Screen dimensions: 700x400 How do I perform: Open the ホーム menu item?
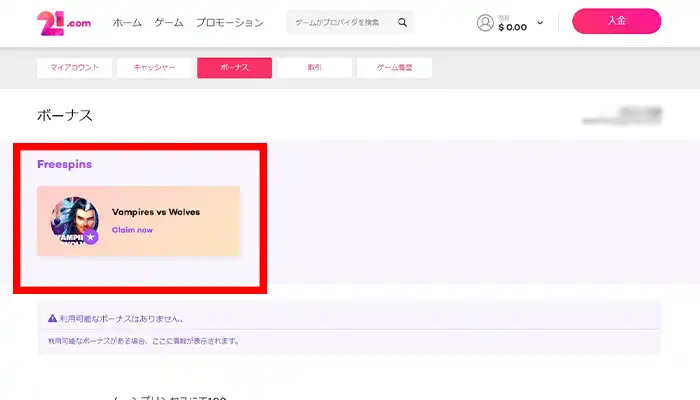pyautogui.click(x=127, y=22)
